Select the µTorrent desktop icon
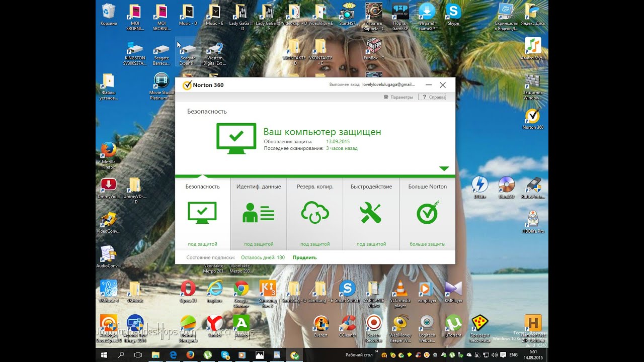The image size is (644, 362). (453, 326)
